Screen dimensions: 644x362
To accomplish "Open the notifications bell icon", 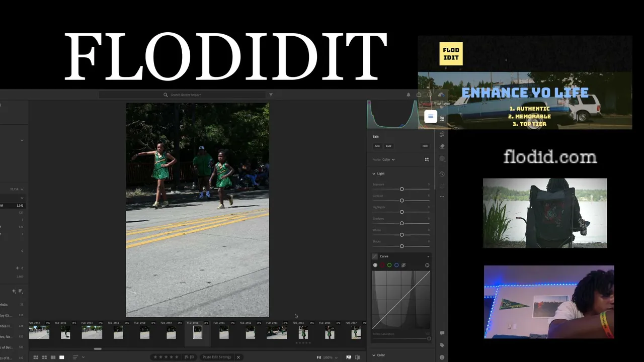I will (408, 95).
